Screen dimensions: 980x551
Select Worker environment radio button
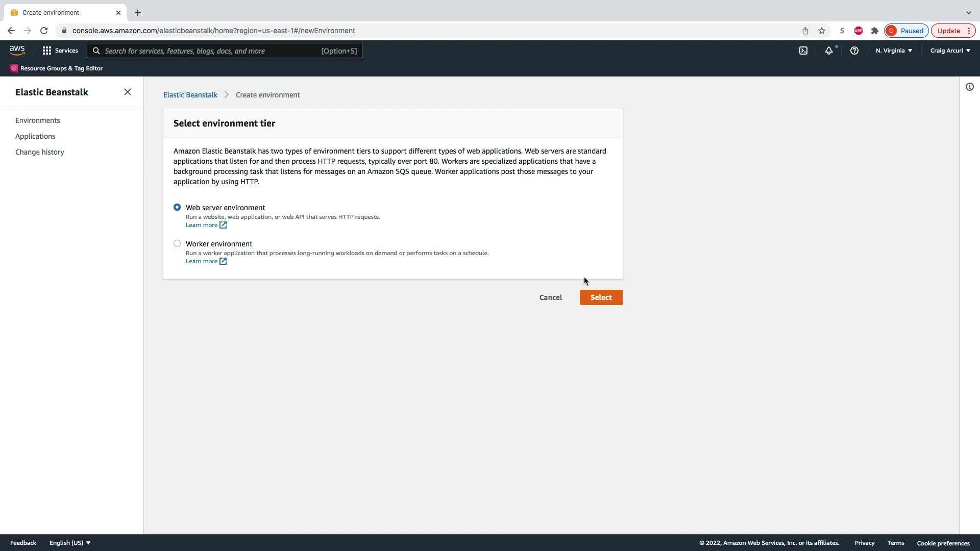click(177, 243)
